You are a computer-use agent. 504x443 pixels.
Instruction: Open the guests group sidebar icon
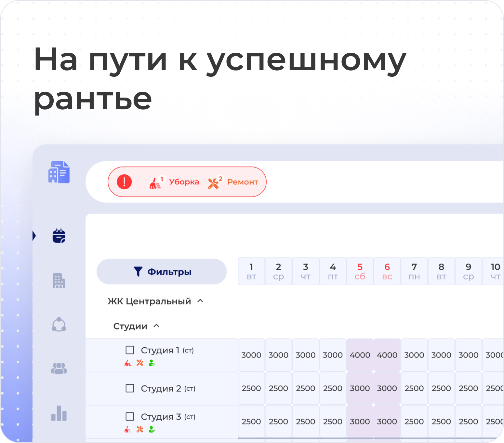[59, 368]
